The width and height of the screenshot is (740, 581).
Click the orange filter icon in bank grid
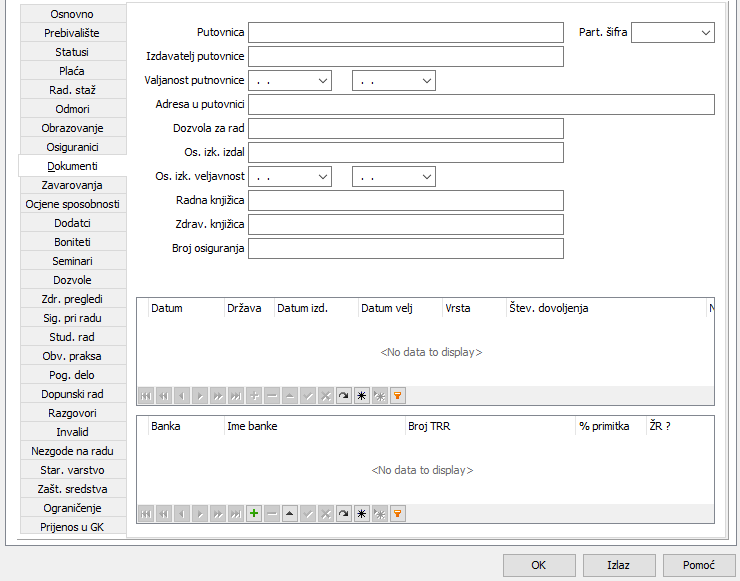coord(397,513)
